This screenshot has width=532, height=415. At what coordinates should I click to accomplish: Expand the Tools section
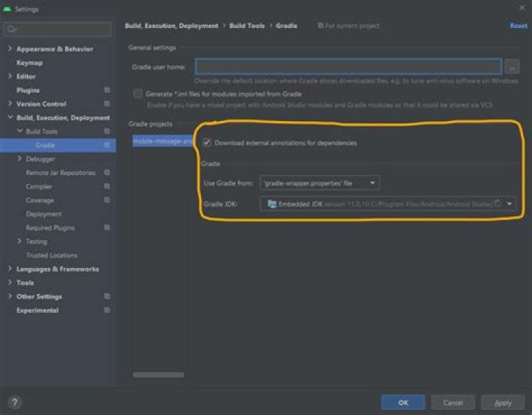(x=10, y=282)
